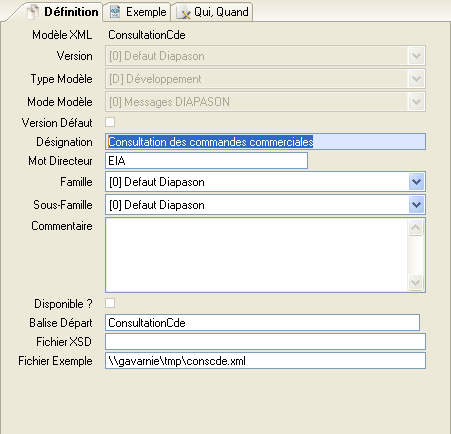451x434 pixels.
Task: Click the Qui, Quand tab pencil icon
Action: [184, 12]
